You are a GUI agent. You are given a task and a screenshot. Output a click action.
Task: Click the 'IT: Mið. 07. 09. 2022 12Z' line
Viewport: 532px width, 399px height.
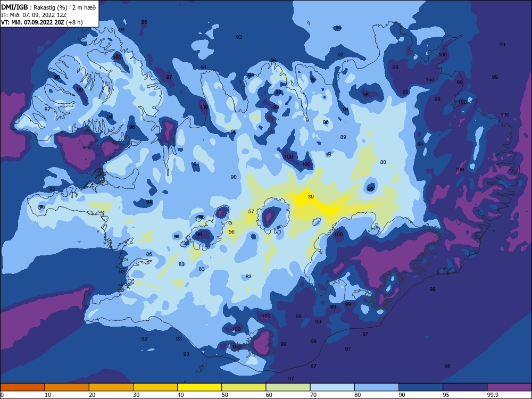pyautogui.click(x=34, y=15)
